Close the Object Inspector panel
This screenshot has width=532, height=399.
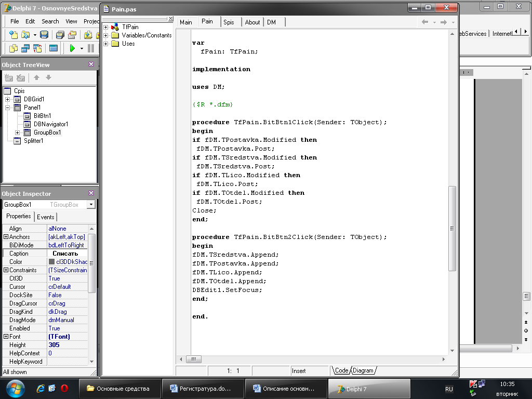[91, 193]
